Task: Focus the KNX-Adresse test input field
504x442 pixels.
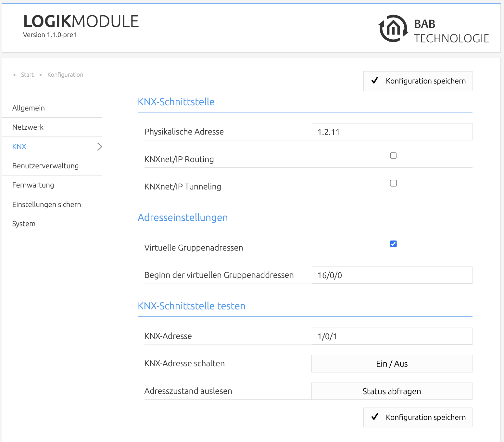Action: [392, 336]
